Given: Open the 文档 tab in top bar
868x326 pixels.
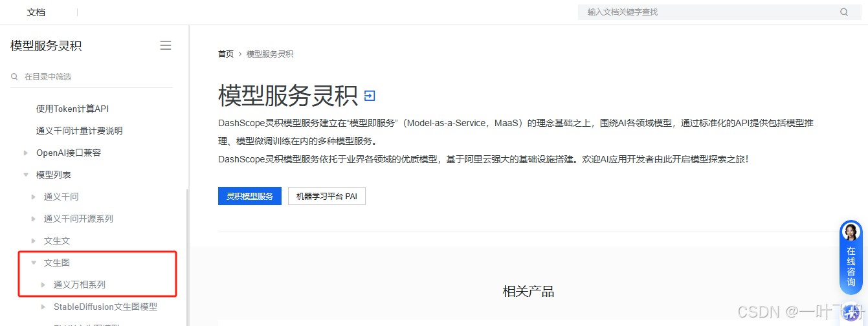Looking at the screenshot, I should (36, 12).
